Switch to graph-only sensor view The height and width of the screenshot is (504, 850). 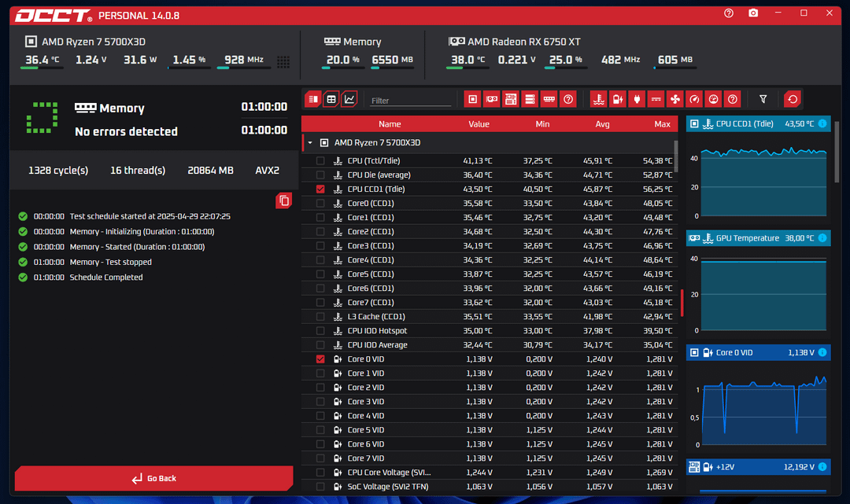pos(349,99)
